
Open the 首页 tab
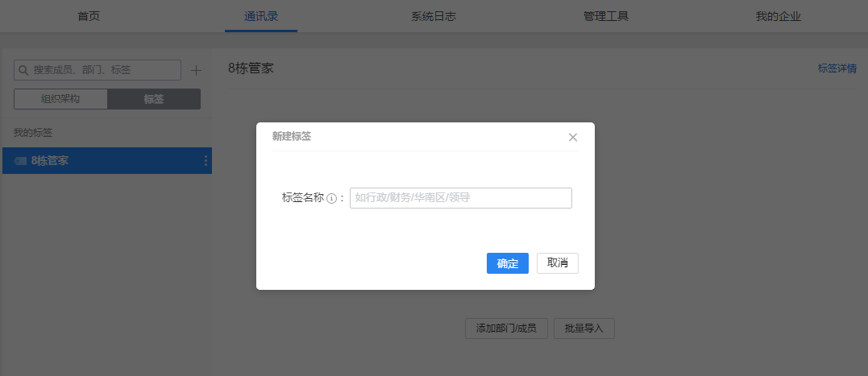[x=89, y=16]
